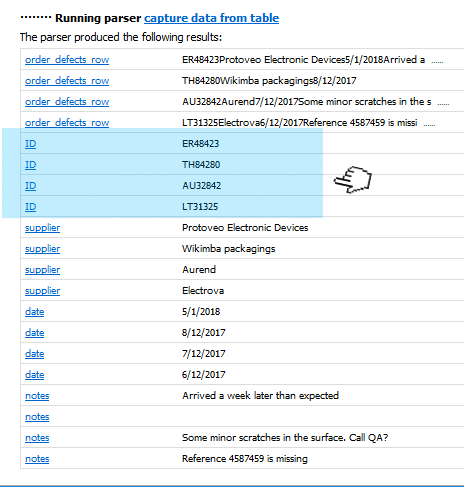The height and width of the screenshot is (487, 464).
Task: Click supplier link for Protoveo Electronic Devices
Action: point(42,228)
